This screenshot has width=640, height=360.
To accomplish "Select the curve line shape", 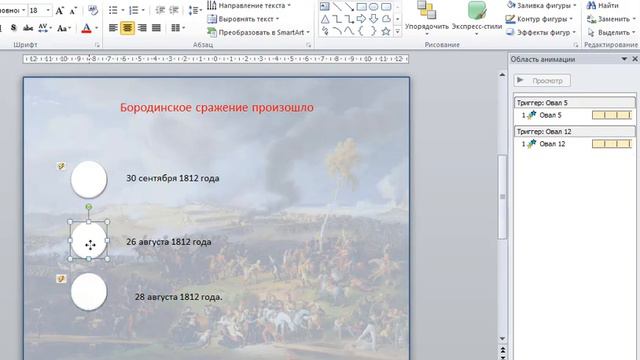I will coord(349,31).
